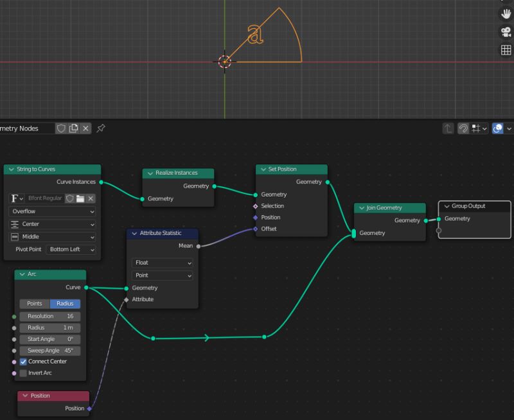Open the Overflow dropdown in String to Curves
Viewport: 514px width, 420px height.
click(51, 211)
